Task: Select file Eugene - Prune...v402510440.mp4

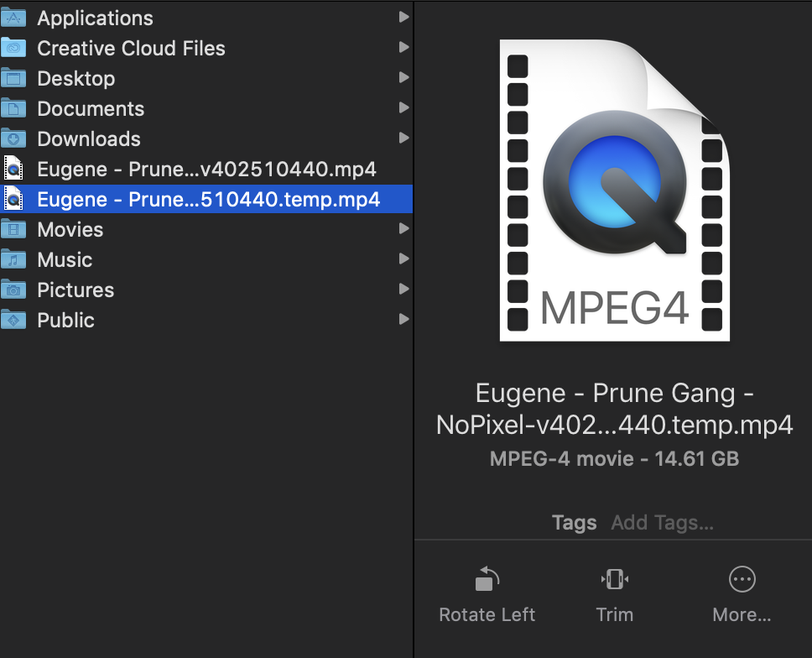Action: tap(206, 169)
